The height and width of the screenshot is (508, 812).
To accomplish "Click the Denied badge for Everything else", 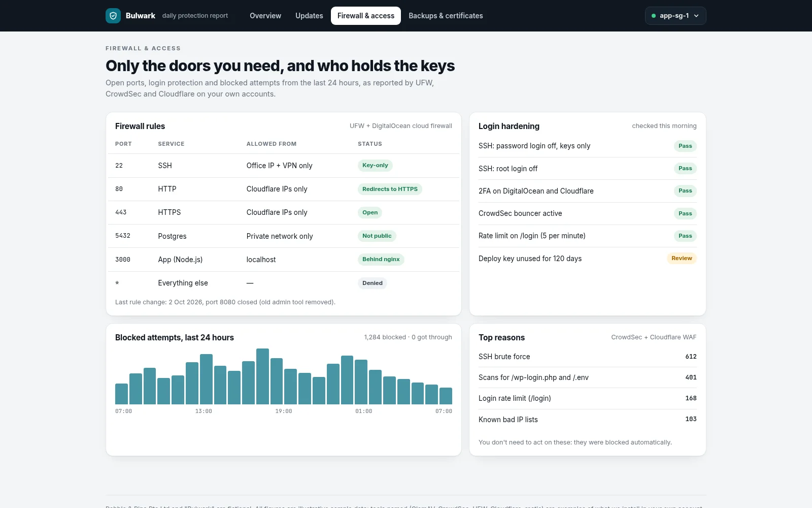I will [373, 283].
